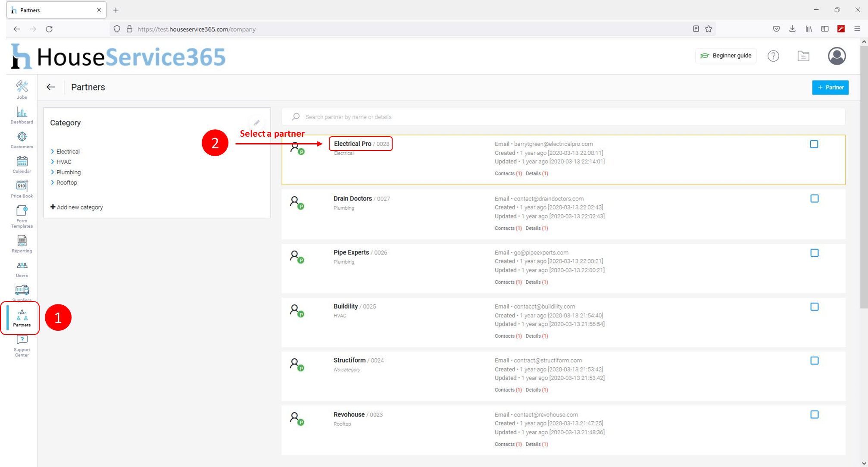Click the search partner input field

click(563, 117)
